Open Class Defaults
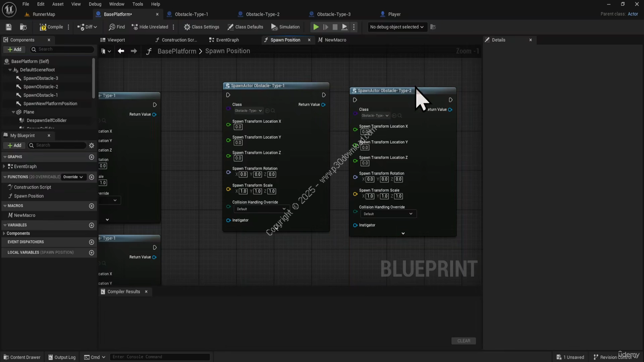Screen dimensions: 644x362 245,27
